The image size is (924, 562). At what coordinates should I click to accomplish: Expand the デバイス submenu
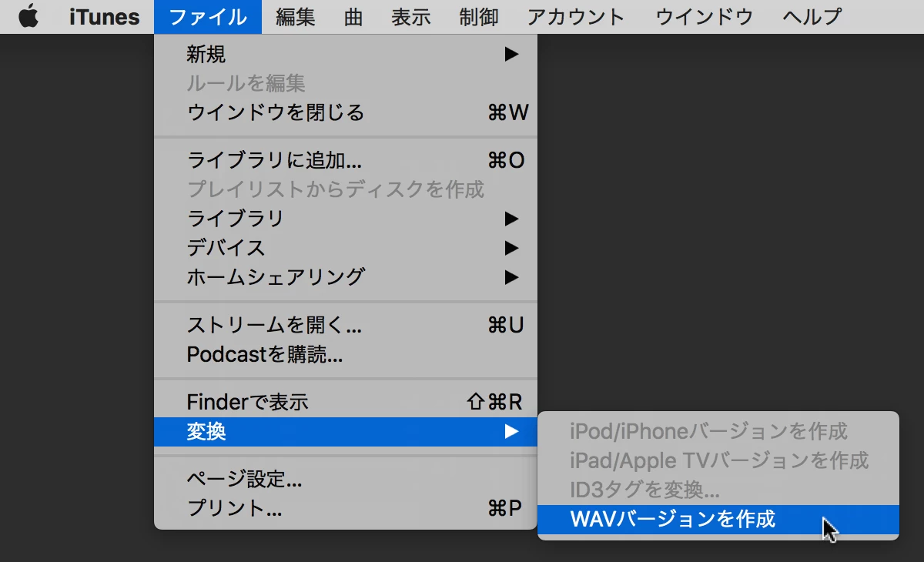tap(346, 248)
